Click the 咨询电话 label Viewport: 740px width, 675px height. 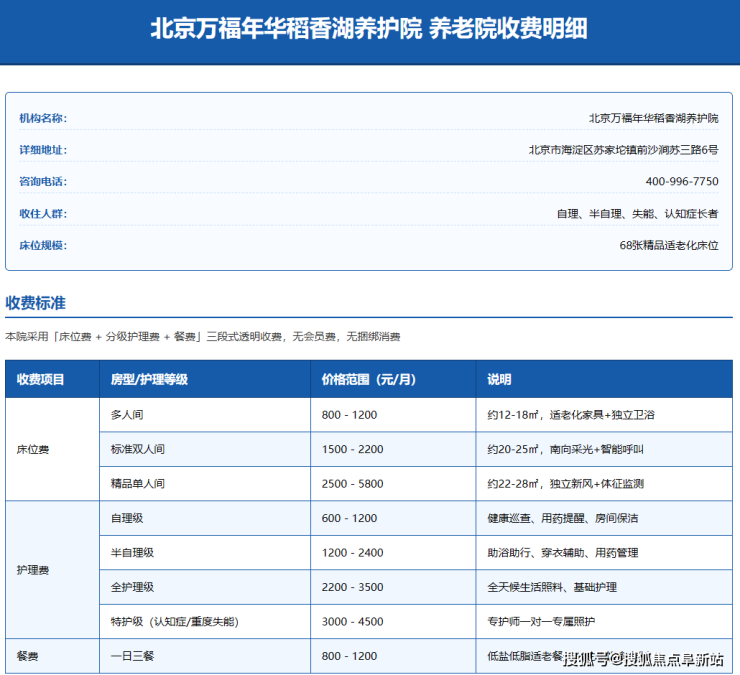[43, 182]
